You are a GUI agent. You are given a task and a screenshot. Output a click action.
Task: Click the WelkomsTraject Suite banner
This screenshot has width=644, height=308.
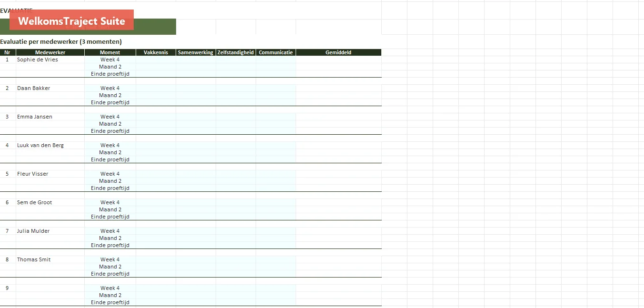click(x=71, y=20)
